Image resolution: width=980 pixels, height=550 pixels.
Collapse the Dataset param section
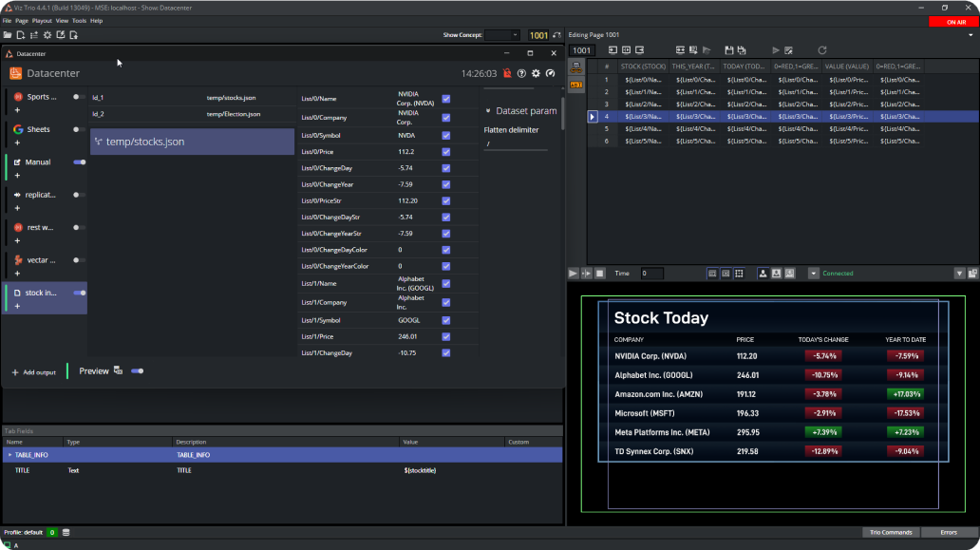pos(488,110)
